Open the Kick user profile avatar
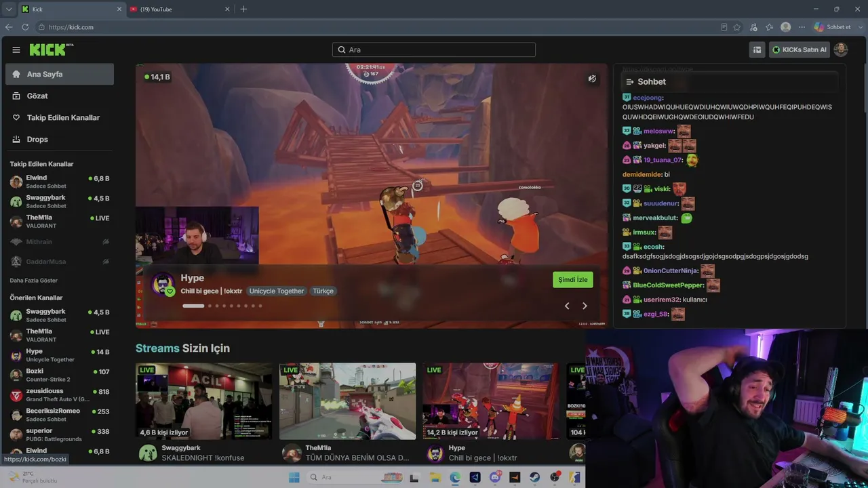The image size is (868, 488). pyautogui.click(x=840, y=49)
